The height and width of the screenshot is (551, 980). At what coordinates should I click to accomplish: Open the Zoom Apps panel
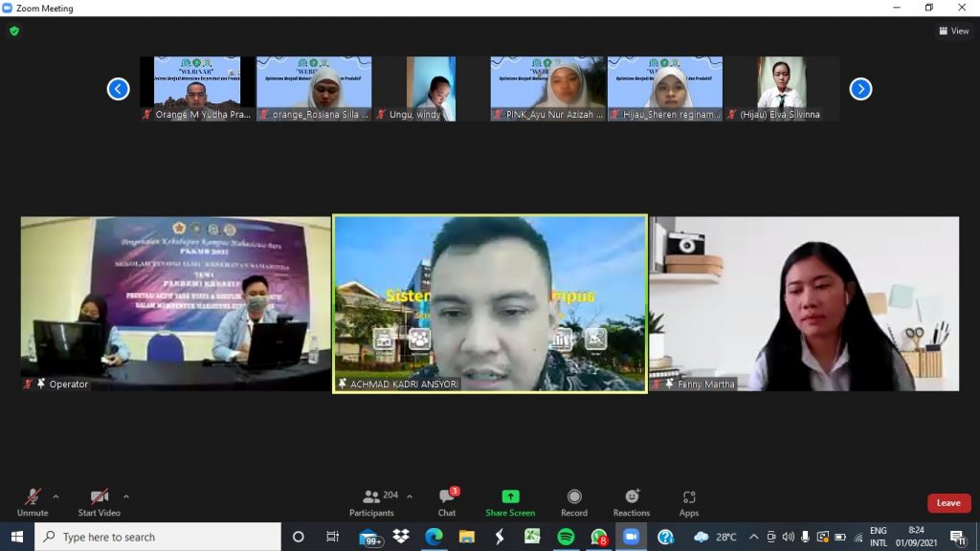tap(689, 497)
